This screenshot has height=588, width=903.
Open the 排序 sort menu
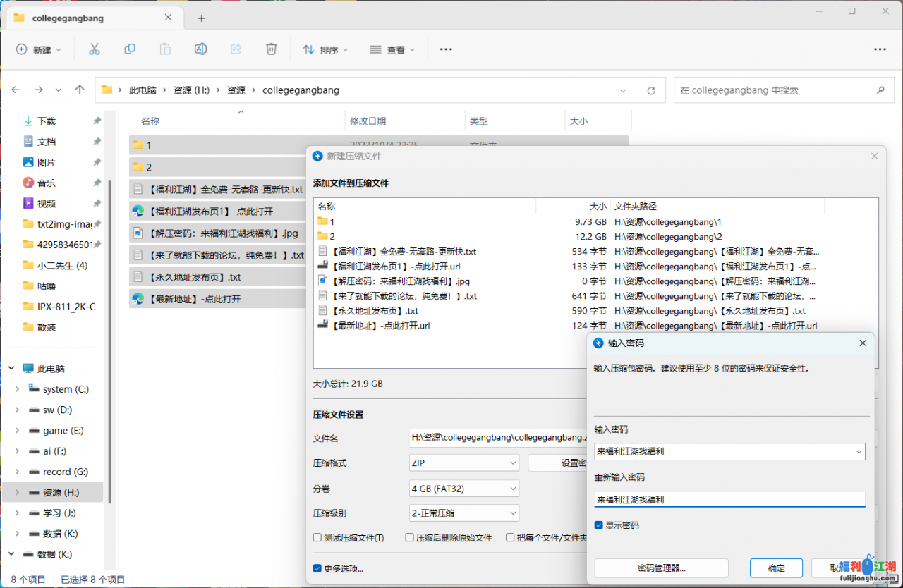point(325,49)
